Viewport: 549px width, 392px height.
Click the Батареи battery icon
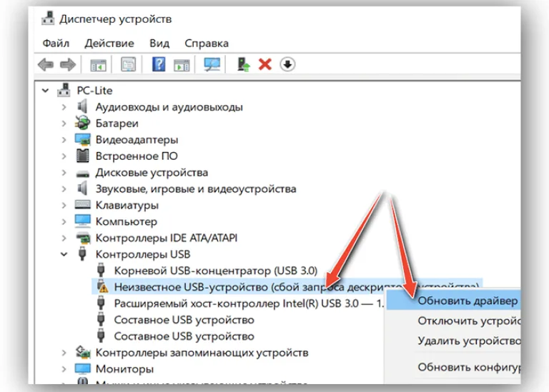[x=82, y=123]
